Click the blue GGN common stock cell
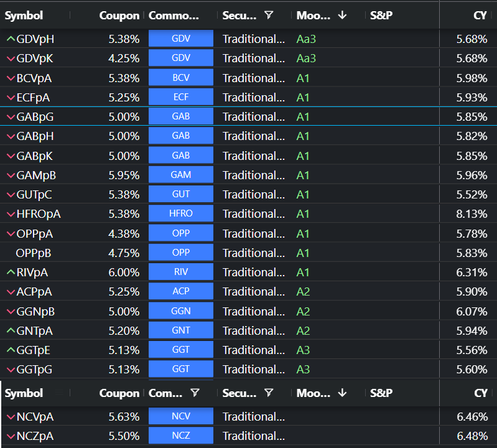 point(181,310)
